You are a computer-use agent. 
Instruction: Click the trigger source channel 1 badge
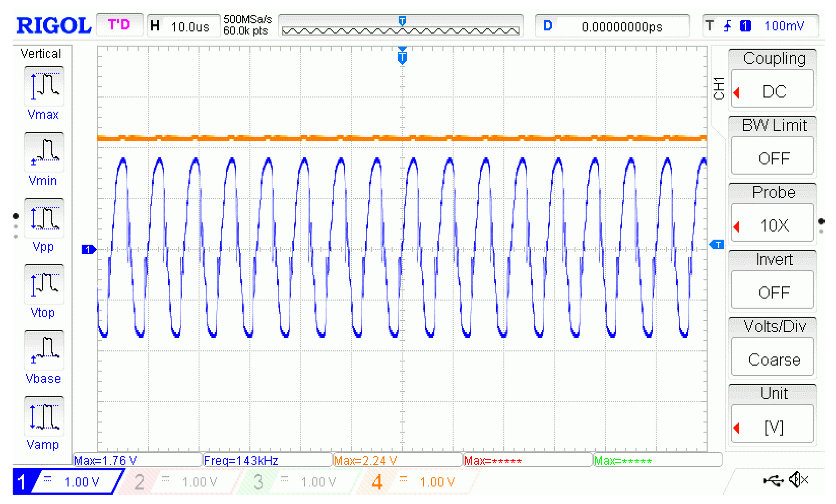pyautogui.click(x=745, y=26)
